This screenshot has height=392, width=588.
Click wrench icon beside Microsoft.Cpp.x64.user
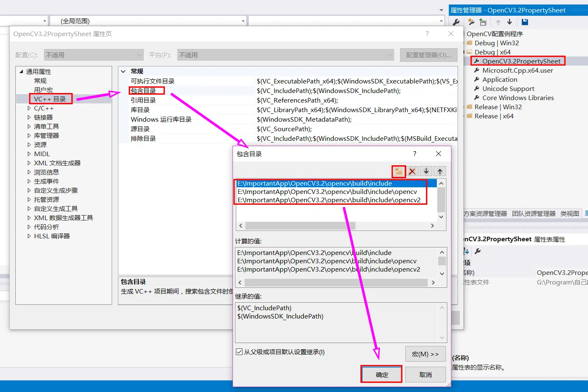point(477,70)
